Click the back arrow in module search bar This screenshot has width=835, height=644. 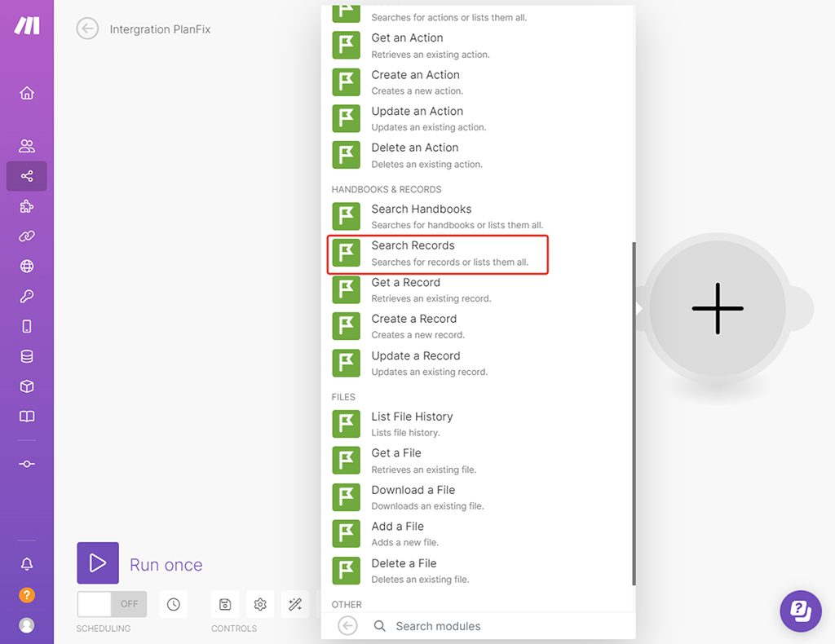(x=347, y=626)
